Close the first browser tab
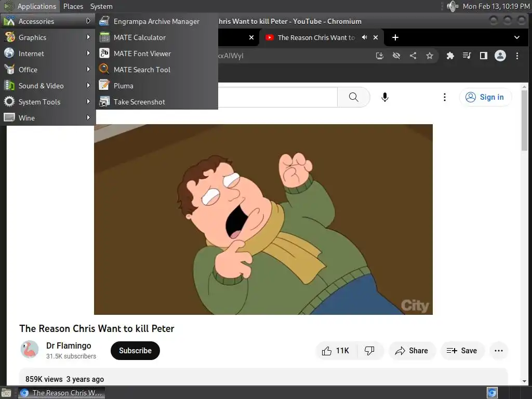 pos(251,37)
